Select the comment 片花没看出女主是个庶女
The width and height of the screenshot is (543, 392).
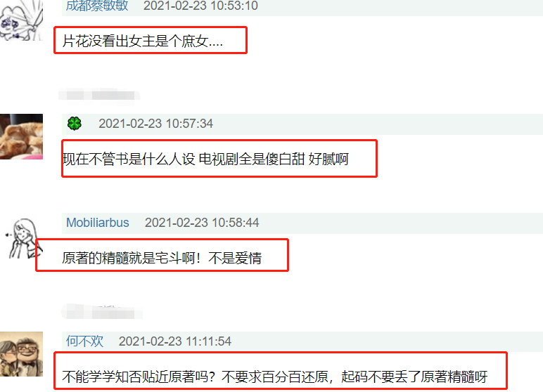tap(143, 41)
